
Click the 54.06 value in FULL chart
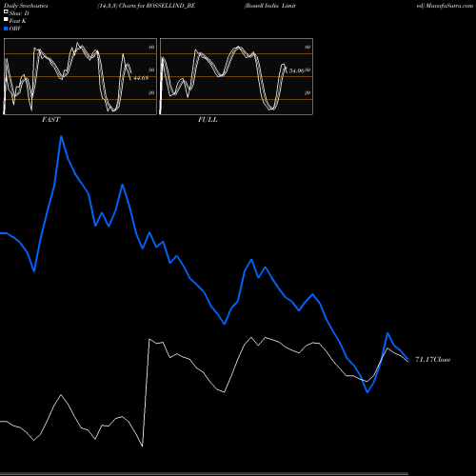coord(297,70)
